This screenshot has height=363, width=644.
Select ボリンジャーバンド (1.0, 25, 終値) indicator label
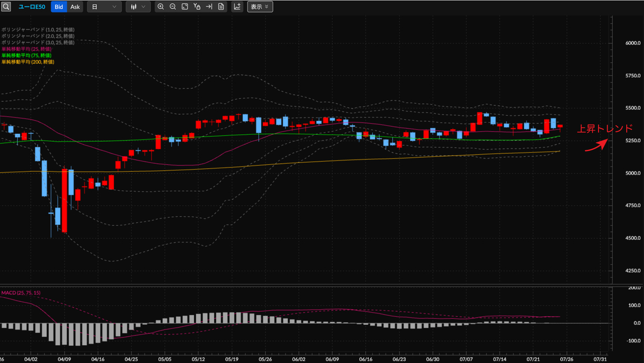click(x=38, y=30)
